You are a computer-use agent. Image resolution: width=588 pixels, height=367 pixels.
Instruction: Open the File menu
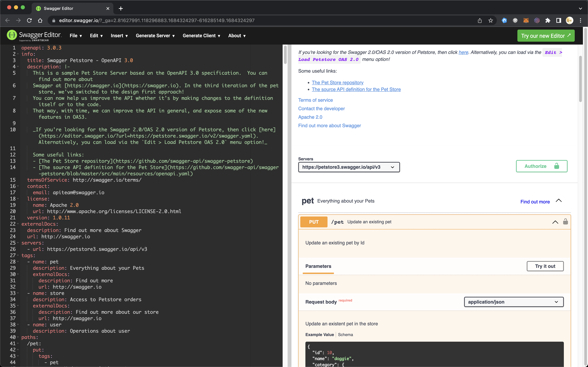coord(76,36)
